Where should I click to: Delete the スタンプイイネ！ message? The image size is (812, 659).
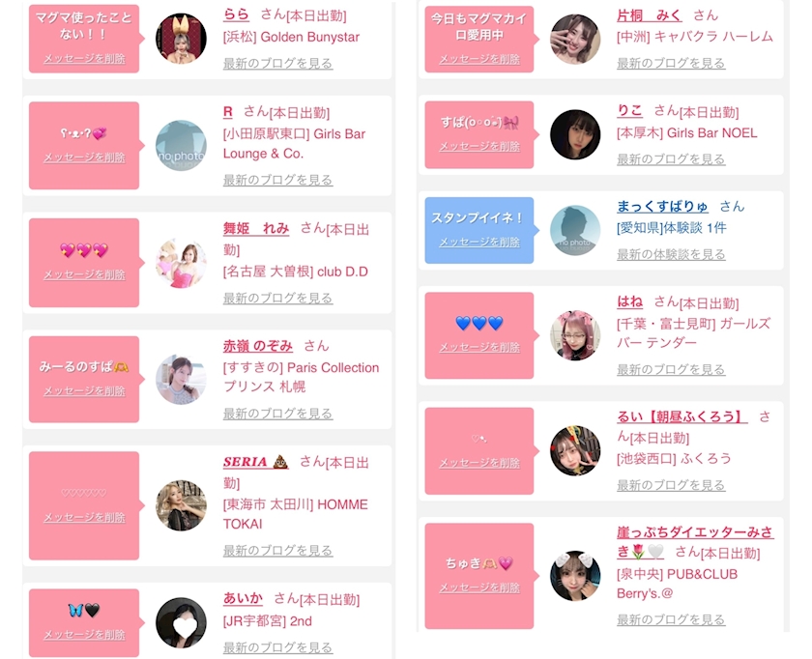(x=479, y=242)
